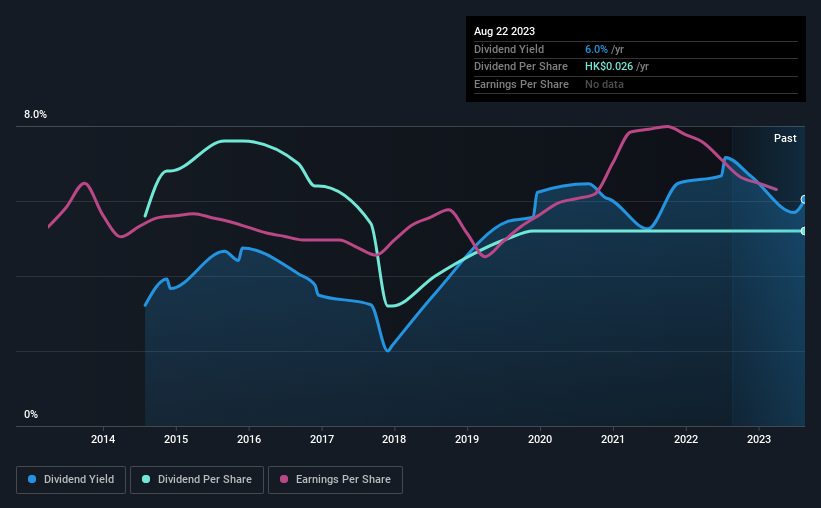Click the 2023 x-axis label
This screenshot has height=508, width=821.
pos(759,439)
